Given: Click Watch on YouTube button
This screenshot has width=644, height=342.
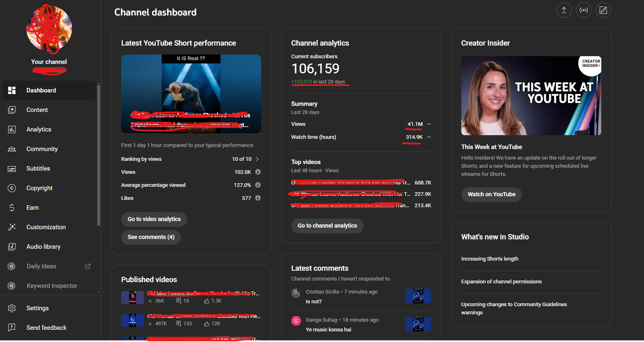Looking at the screenshot, I should [491, 194].
